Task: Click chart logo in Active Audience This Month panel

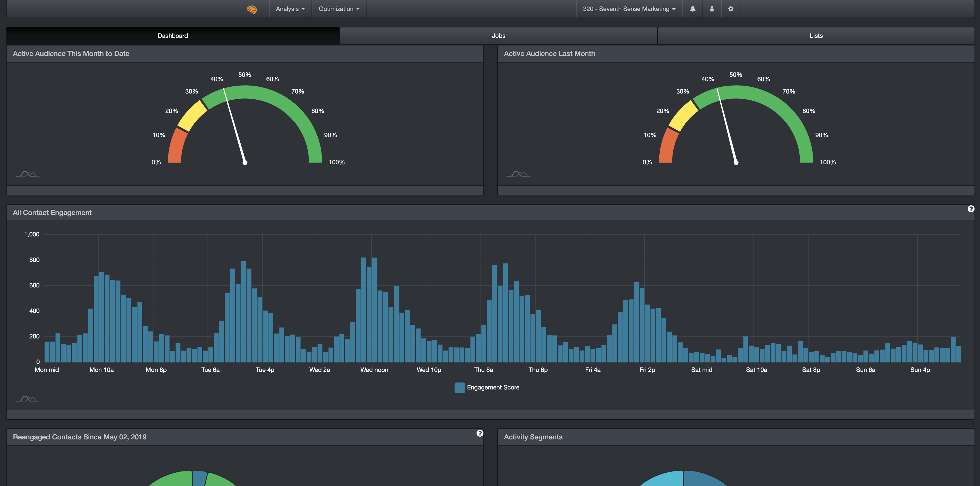Action: [x=27, y=174]
